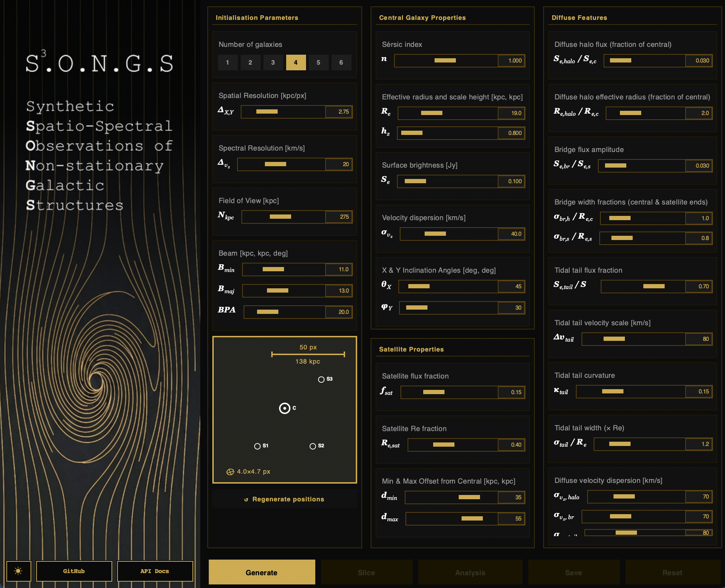Edit the bridge width σbr,s value 0.8

tap(699, 238)
